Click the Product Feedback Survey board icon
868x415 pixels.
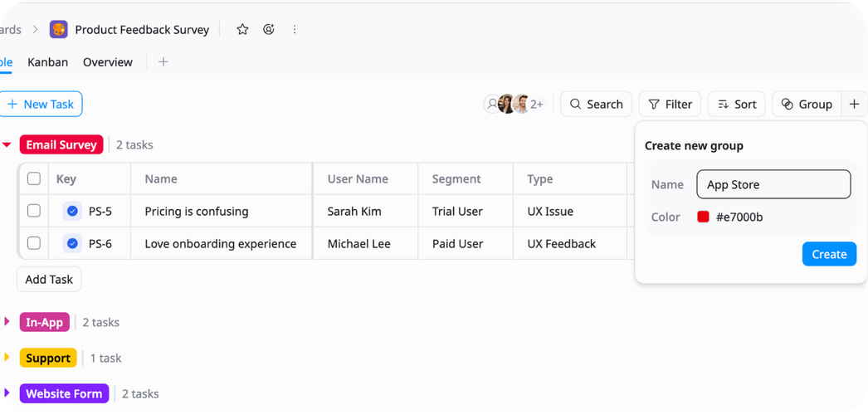click(x=58, y=29)
